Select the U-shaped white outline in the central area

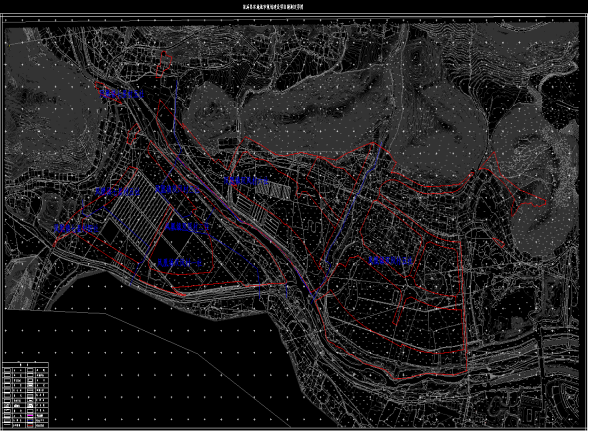313,225
